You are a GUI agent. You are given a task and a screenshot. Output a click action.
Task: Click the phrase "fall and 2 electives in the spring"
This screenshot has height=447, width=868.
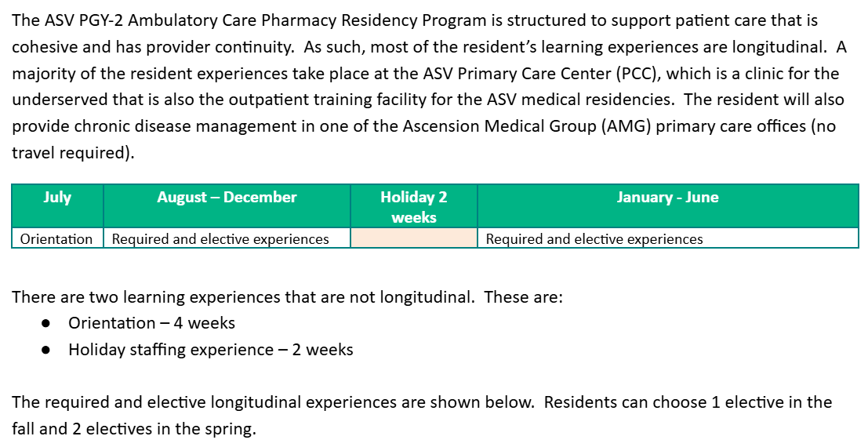coord(133,429)
